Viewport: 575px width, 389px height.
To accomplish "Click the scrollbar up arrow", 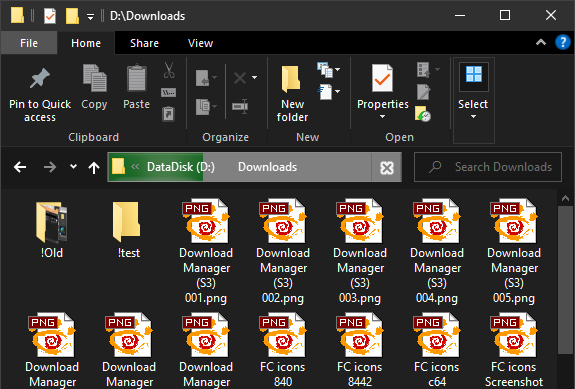I will pyautogui.click(x=565, y=198).
